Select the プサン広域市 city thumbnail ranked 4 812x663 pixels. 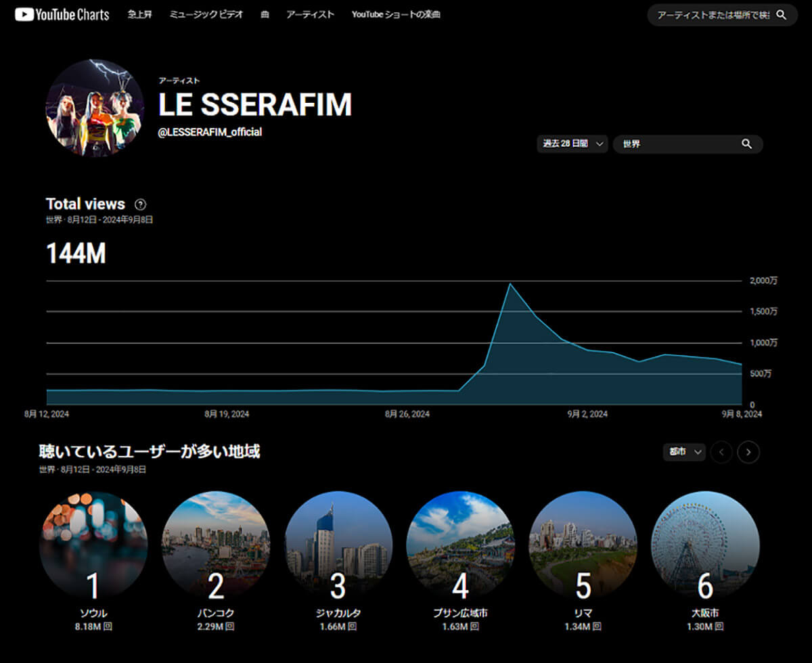460,545
